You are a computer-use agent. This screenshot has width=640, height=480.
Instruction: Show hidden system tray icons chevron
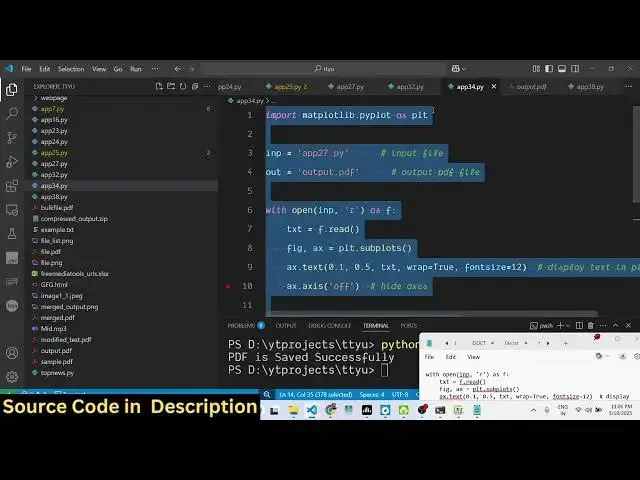[x=533, y=410]
